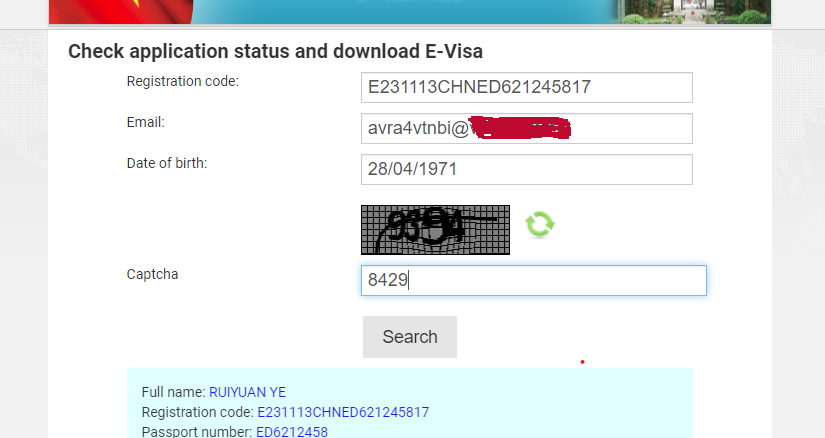Click the Search button
The width and height of the screenshot is (825, 438).
[x=410, y=337]
